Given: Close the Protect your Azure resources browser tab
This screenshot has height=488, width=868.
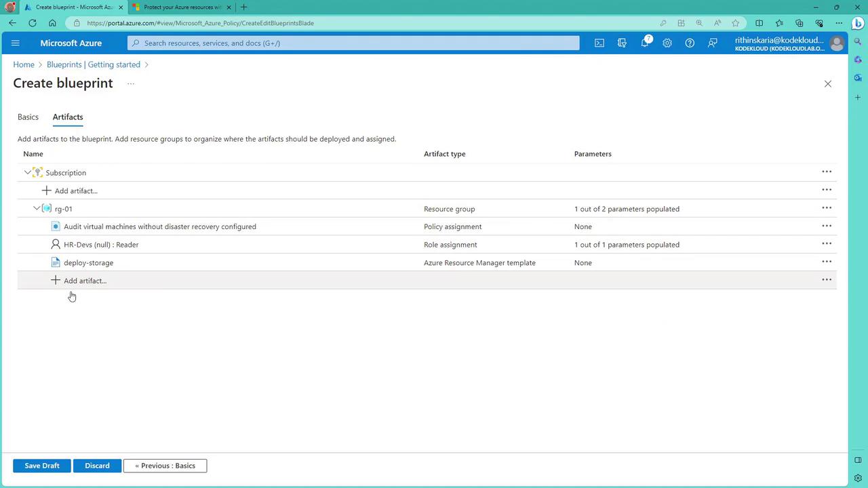Looking at the screenshot, I should coord(229,7).
